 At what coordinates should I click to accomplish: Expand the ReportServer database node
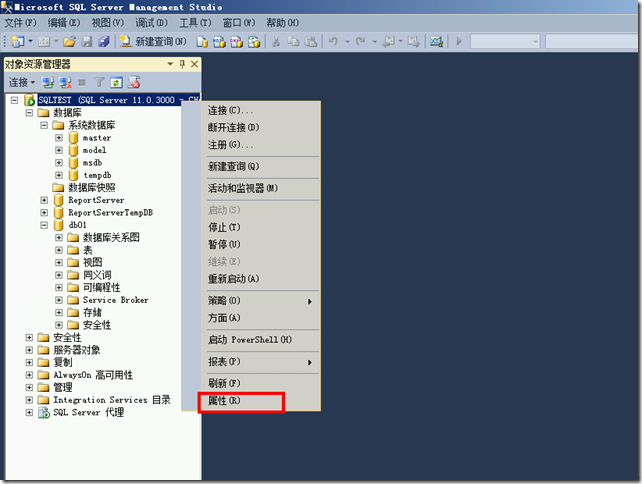click(x=44, y=200)
